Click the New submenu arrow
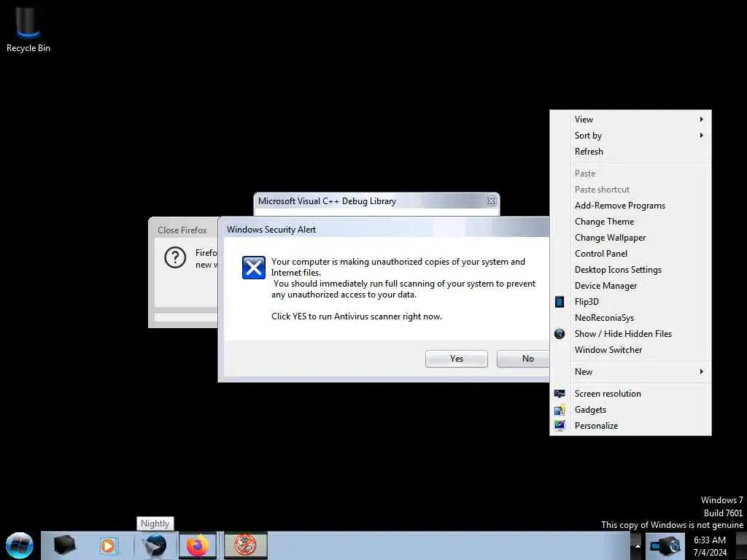This screenshot has width=747, height=560. click(701, 371)
